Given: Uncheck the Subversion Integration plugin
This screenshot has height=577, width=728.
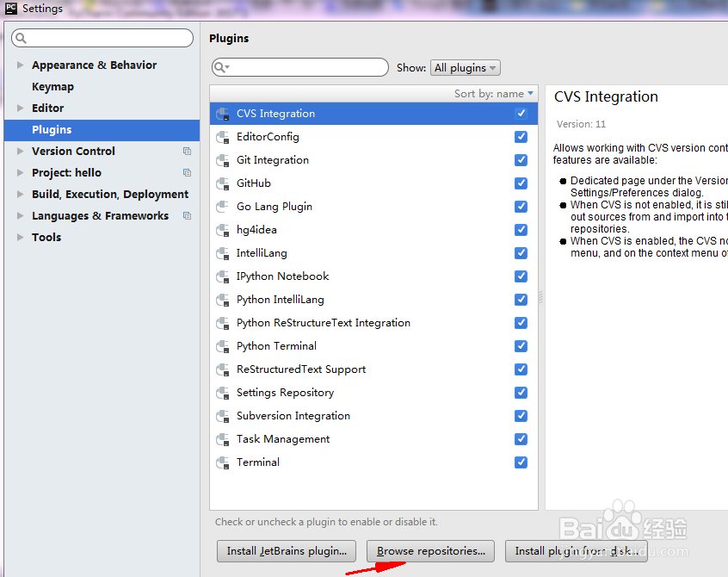Looking at the screenshot, I should (521, 415).
